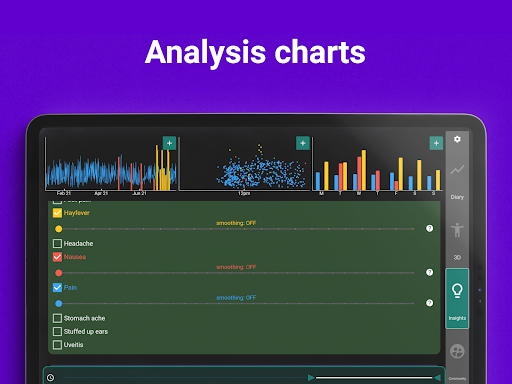Check the Stomach ache checkbox
The width and height of the screenshot is (512, 384).
[x=57, y=318]
